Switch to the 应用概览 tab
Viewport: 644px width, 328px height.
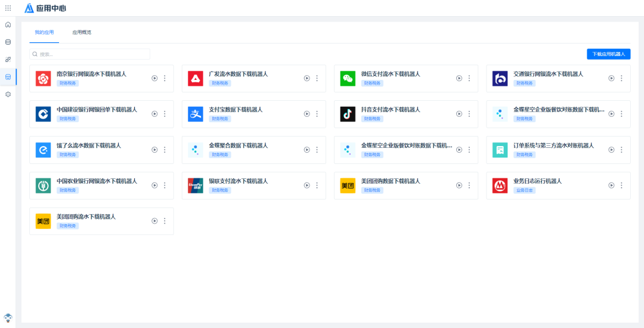pyautogui.click(x=82, y=32)
